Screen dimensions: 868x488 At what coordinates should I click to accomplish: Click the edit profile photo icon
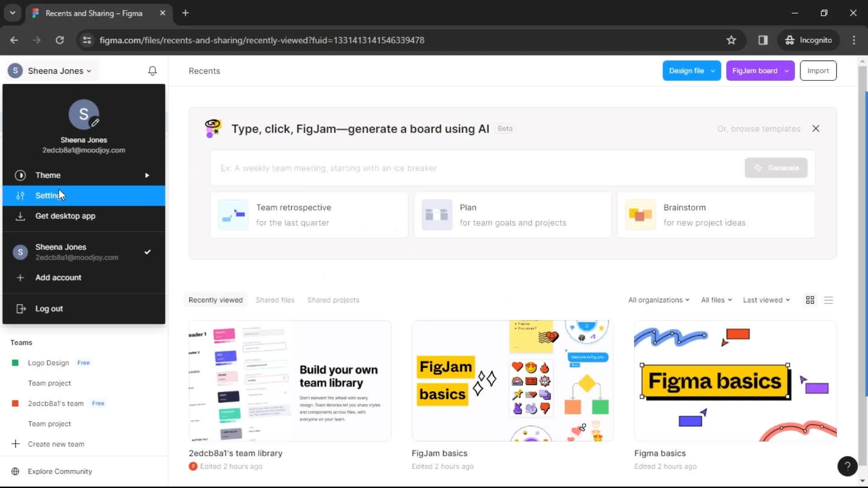[95, 123]
